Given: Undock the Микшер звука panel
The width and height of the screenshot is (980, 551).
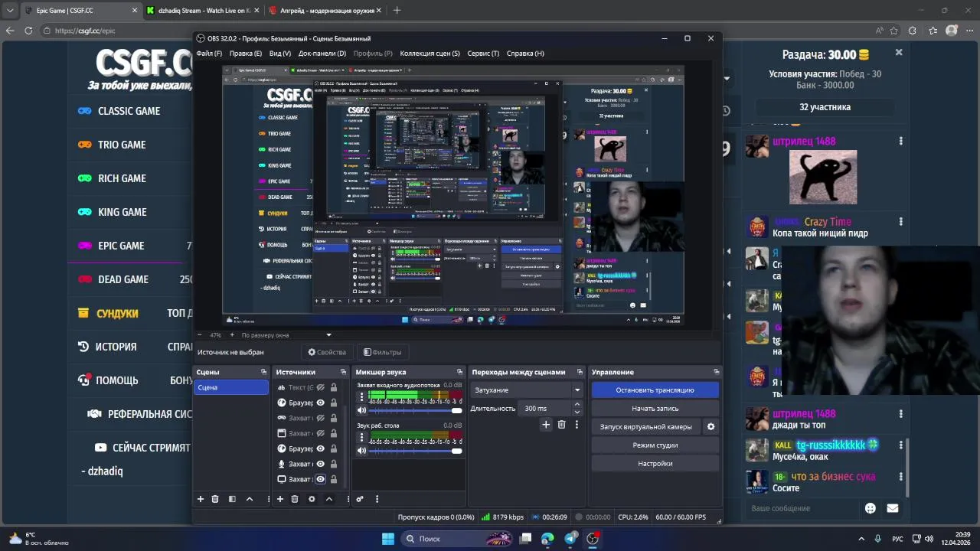Looking at the screenshot, I should click(459, 372).
